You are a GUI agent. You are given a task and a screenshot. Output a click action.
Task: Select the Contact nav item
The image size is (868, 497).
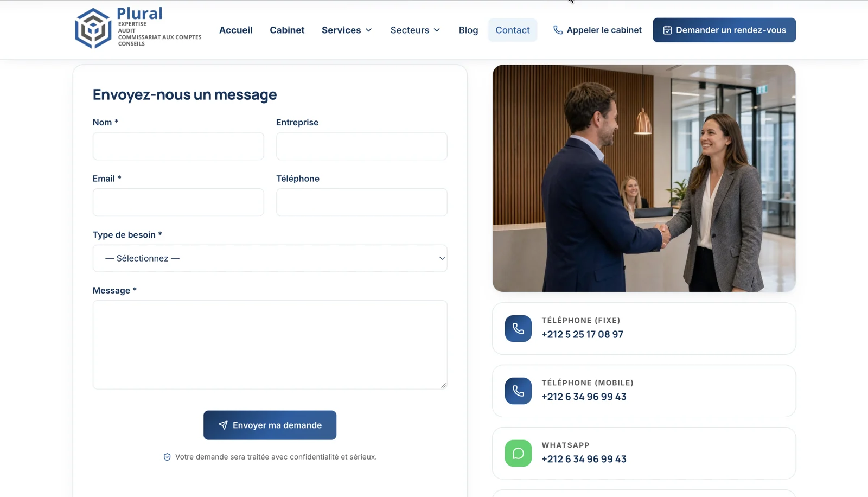coord(513,30)
